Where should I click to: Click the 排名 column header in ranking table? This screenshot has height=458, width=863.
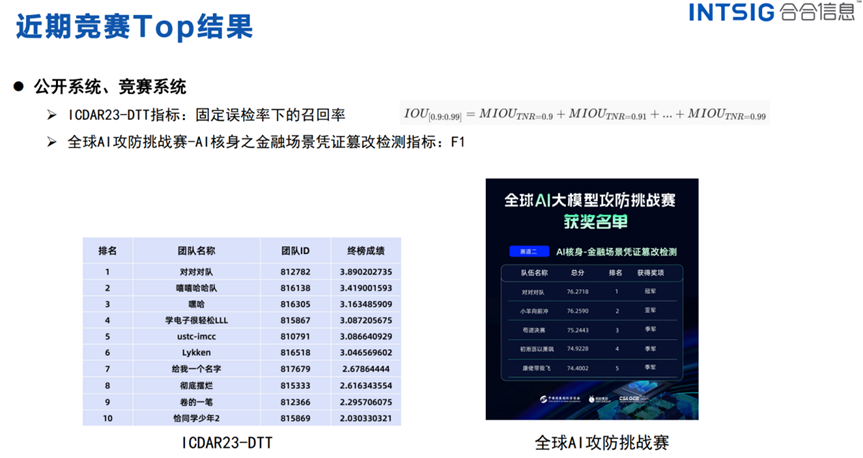(107, 251)
